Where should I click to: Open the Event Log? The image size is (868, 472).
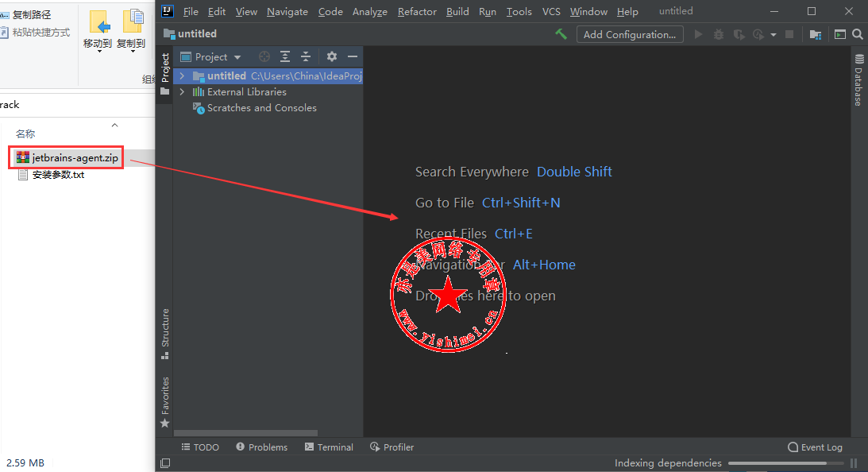click(x=815, y=447)
